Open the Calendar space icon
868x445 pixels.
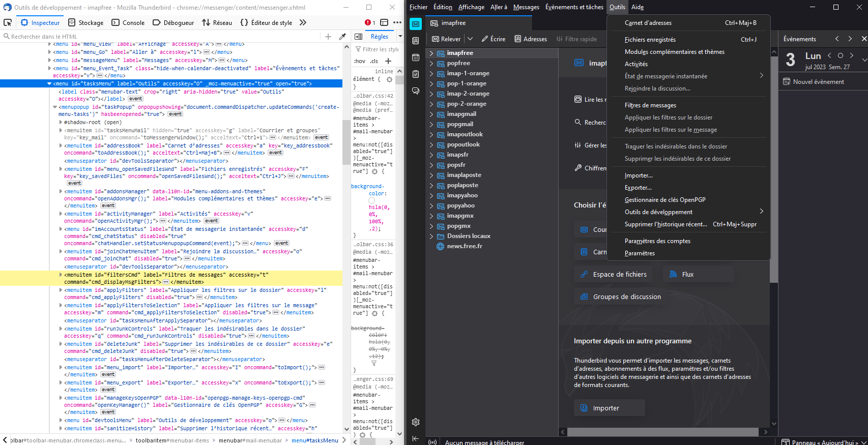416,57
